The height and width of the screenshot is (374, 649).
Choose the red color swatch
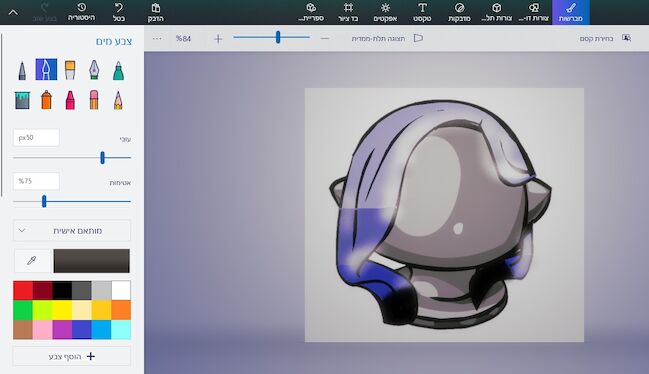pyautogui.click(x=23, y=290)
